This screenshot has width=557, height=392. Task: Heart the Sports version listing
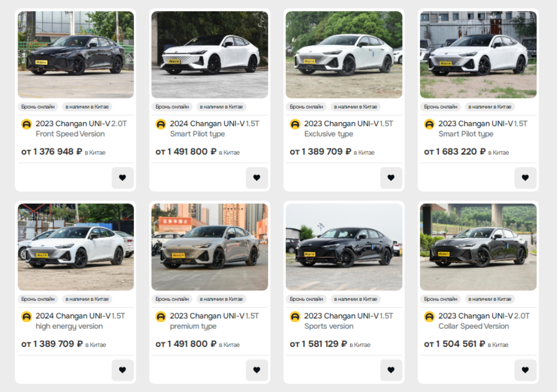click(x=391, y=370)
